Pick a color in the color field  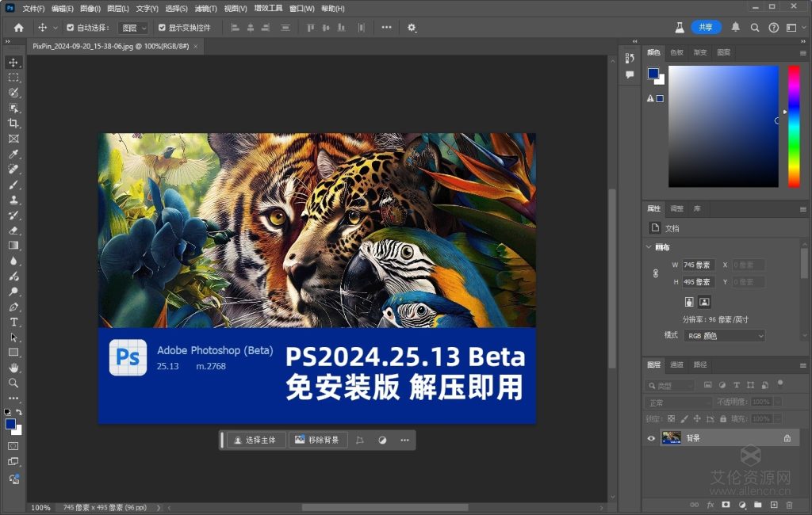pyautogui.click(x=723, y=126)
